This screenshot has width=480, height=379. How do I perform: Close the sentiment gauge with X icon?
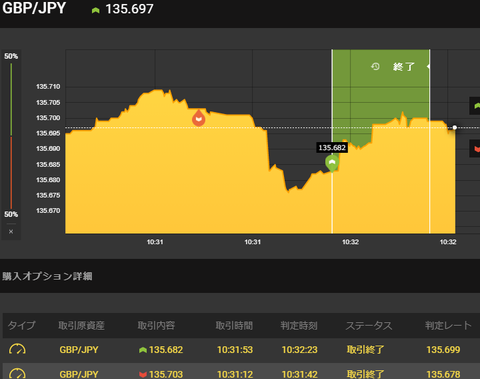tap(11, 231)
